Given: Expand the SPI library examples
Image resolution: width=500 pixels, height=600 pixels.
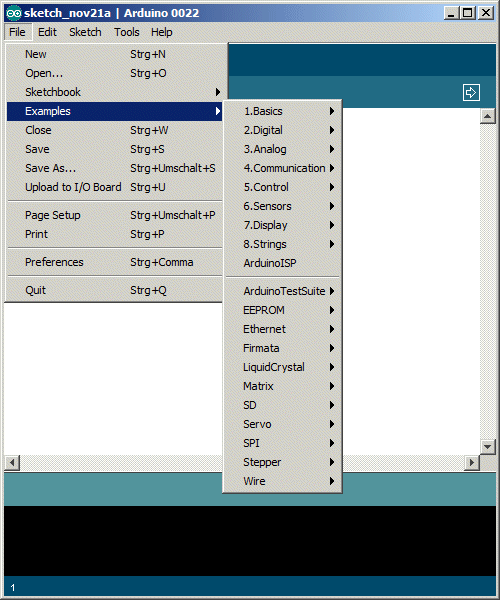Looking at the screenshot, I should pyautogui.click(x=282, y=443).
